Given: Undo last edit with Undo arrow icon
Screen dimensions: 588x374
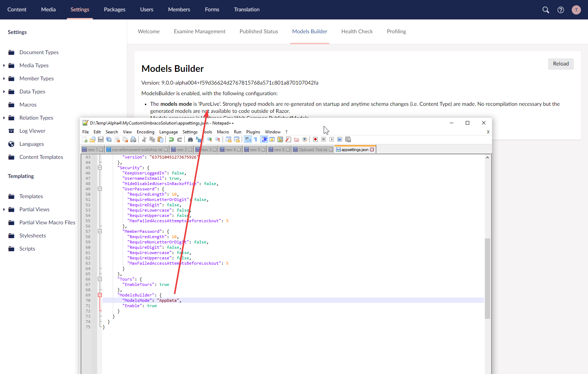Looking at the screenshot, I should 171,139.
